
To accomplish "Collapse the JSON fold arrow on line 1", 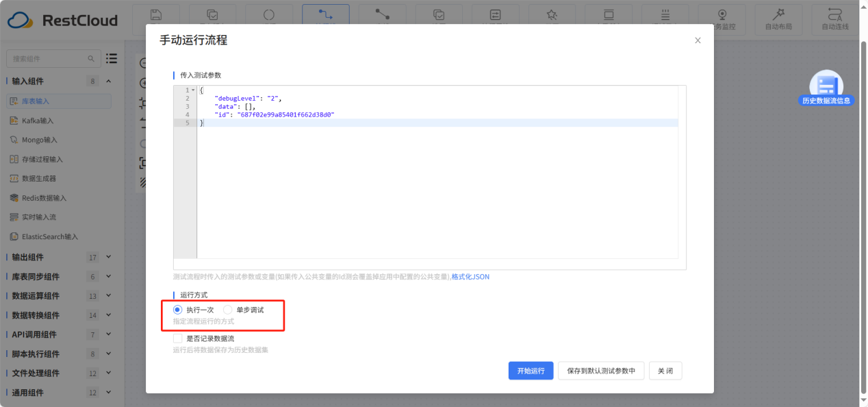I will click(193, 90).
